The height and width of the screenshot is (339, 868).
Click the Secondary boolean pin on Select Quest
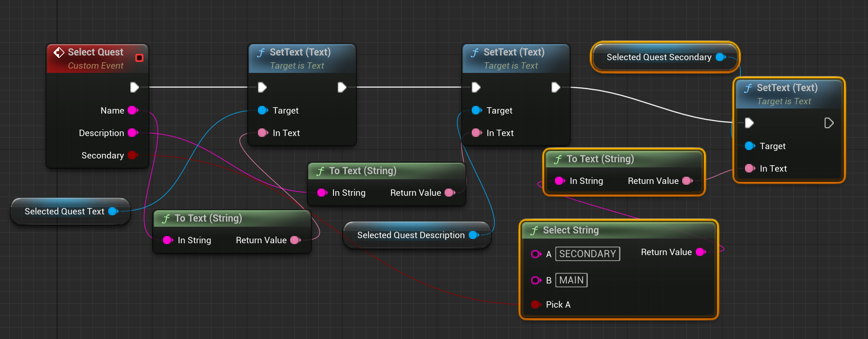click(133, 155)
